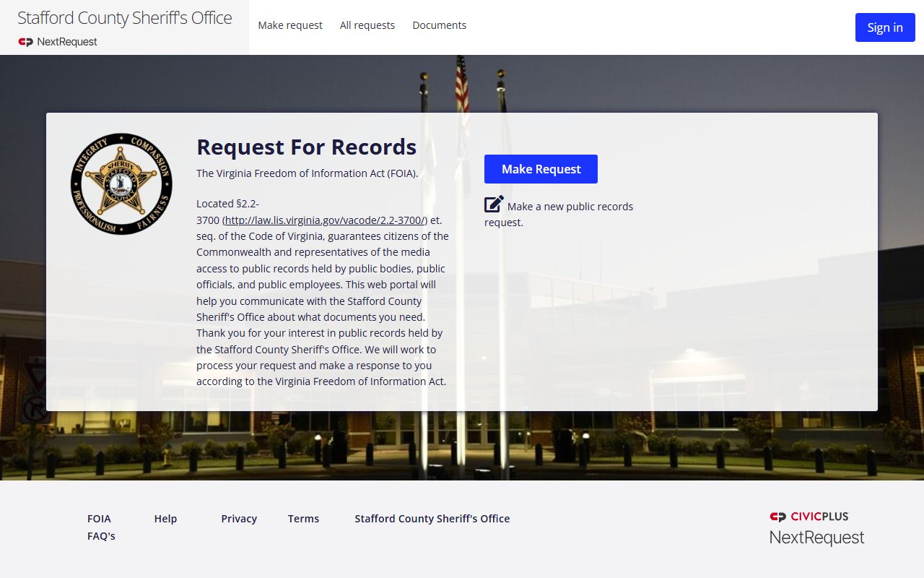
Task: Click 'The Virginia Freedom of Information Act (FOIA).' text
Action: (308, 173)
